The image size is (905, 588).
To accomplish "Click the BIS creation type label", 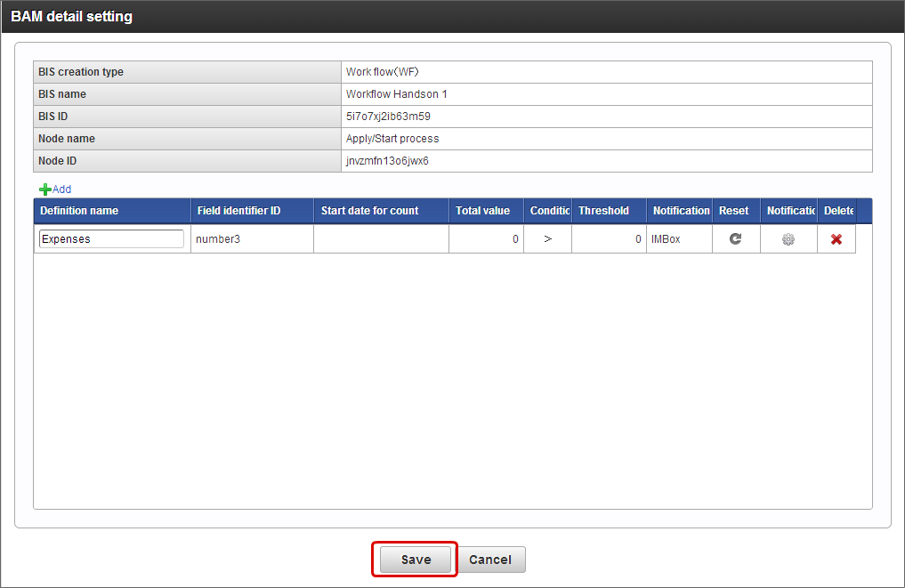I will coord(81,72).
